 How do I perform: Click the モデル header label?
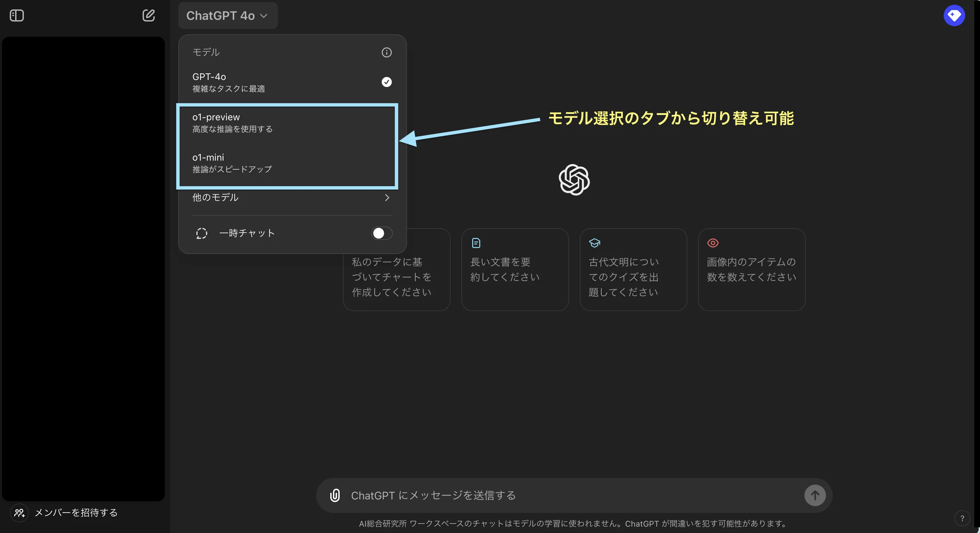(x=206, y=52)
